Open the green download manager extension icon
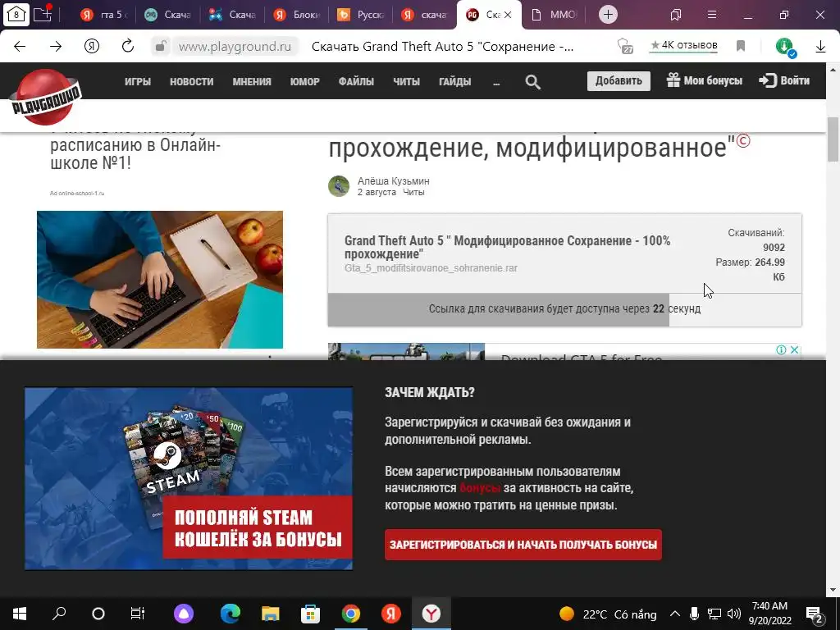Viewport: 840px width, 630px height. pyautogui.click(x=786, y=47)
